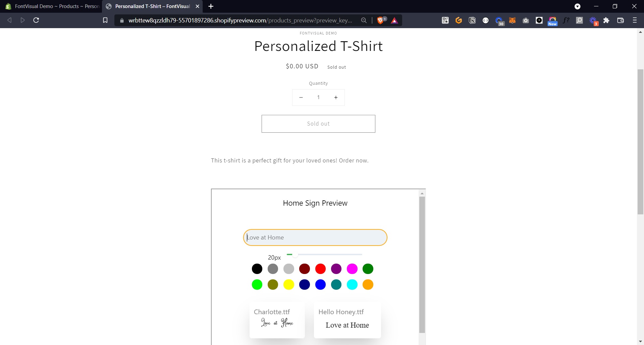Image resolution: width=644 pixels, height=345 pixels.
Task: Open the QR code extension
Action: [x=445, y=20]
